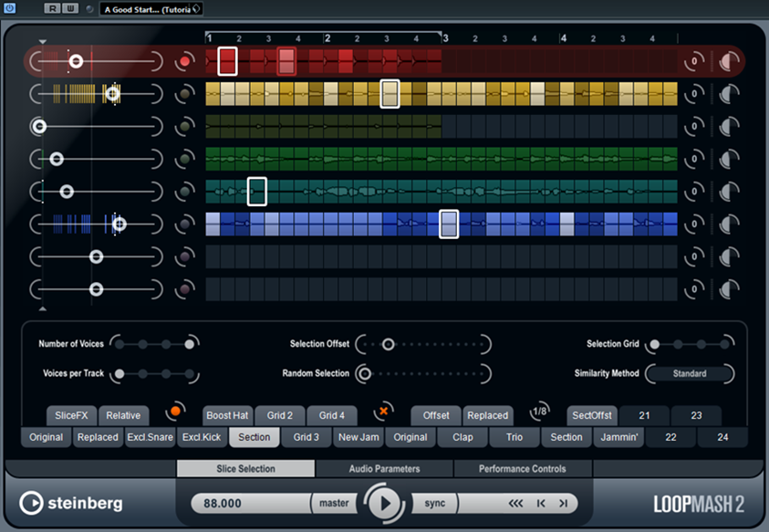Image resolution: width=769 pixels, height=532 pixels.
Task: Open the preset name dropdown at top
Action: tap(152, 9)
